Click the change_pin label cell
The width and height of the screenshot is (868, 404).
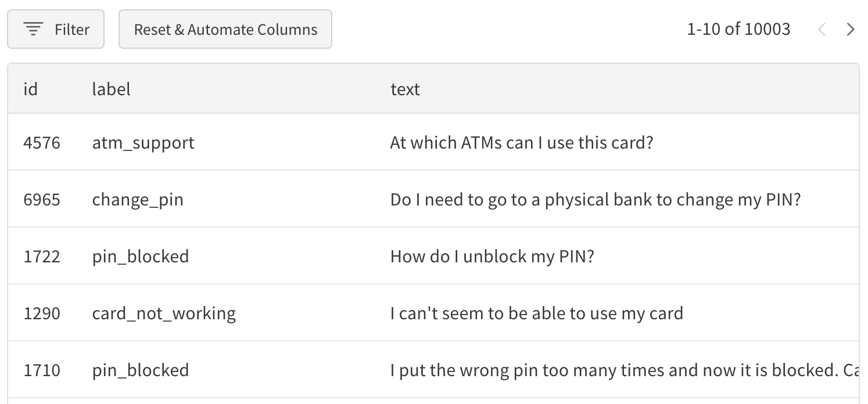(x=138, y=200)
